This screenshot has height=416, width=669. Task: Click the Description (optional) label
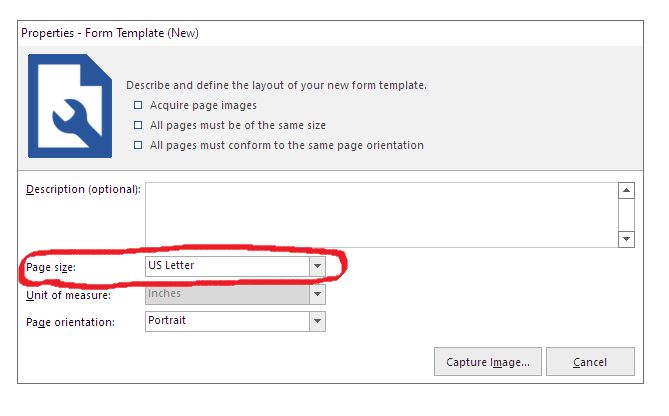click(x=83, y=189)
